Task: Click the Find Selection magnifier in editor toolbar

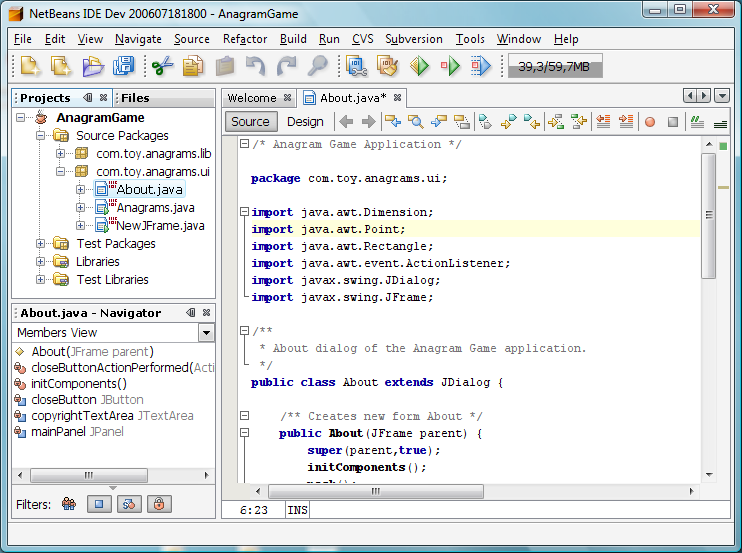Action: pyautogui.click(x=415, y=122)
